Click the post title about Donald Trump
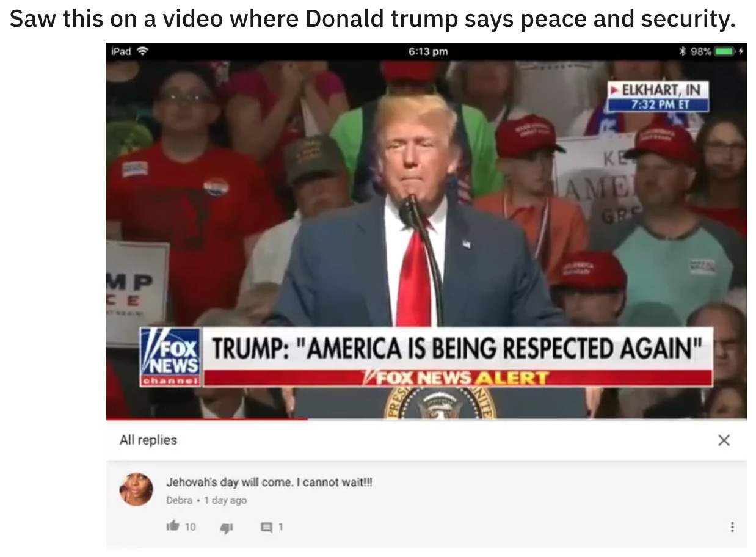The width and height of the screenshot is (756, 557). click(x=372, y=19)
